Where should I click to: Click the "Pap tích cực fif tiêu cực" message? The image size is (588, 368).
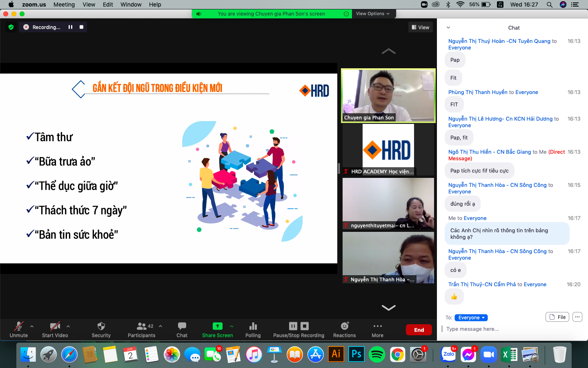coord(479,171)
